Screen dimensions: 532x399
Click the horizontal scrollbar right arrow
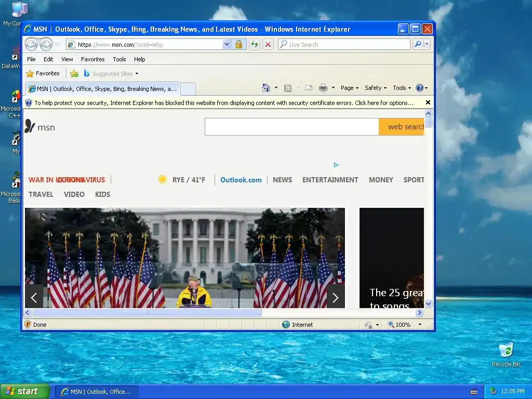coord(420,312)
